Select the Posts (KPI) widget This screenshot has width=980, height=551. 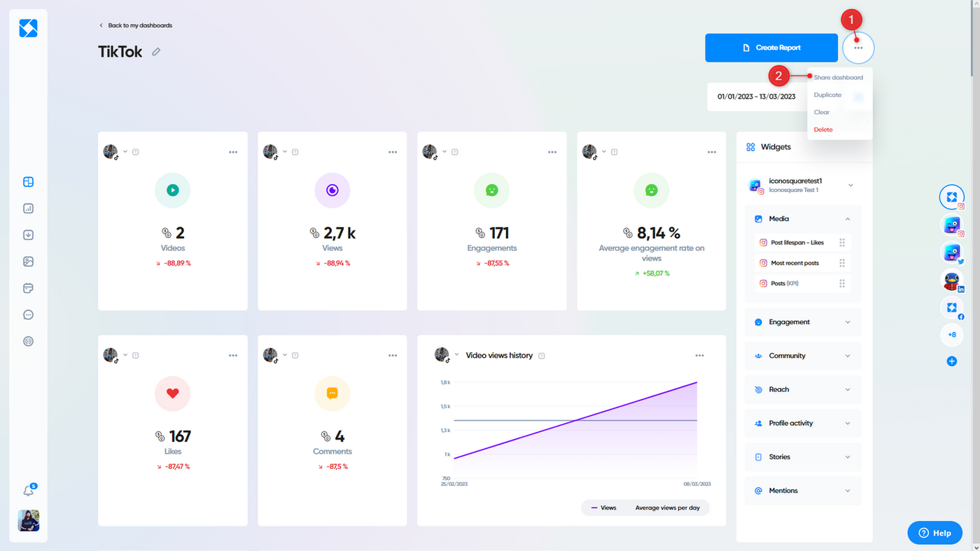click(803, 284)
